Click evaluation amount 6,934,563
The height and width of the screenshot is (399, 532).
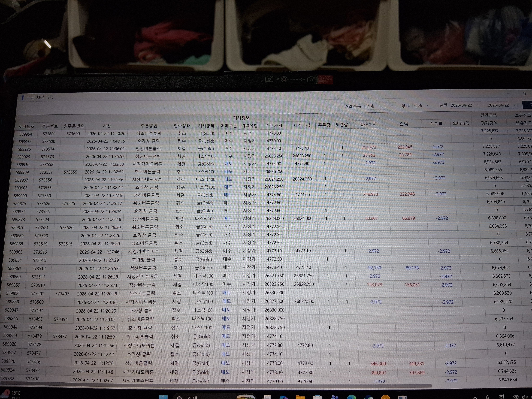pos(493,162)
